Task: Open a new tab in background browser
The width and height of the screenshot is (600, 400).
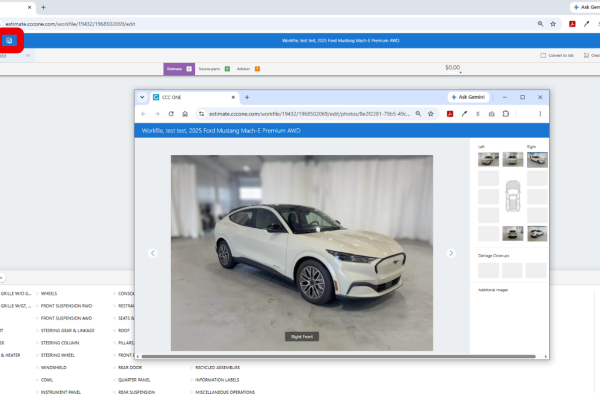Action: pos(43,7)
